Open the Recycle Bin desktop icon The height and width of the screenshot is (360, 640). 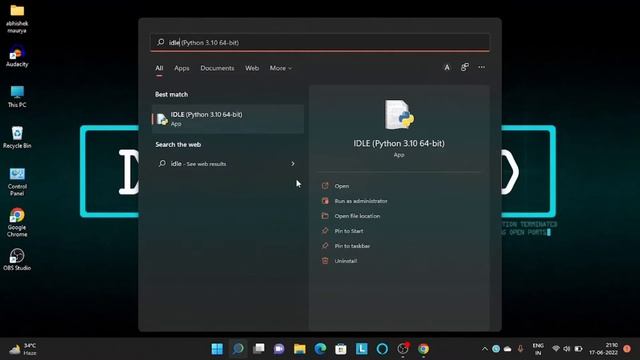click(x=17, y=138)
